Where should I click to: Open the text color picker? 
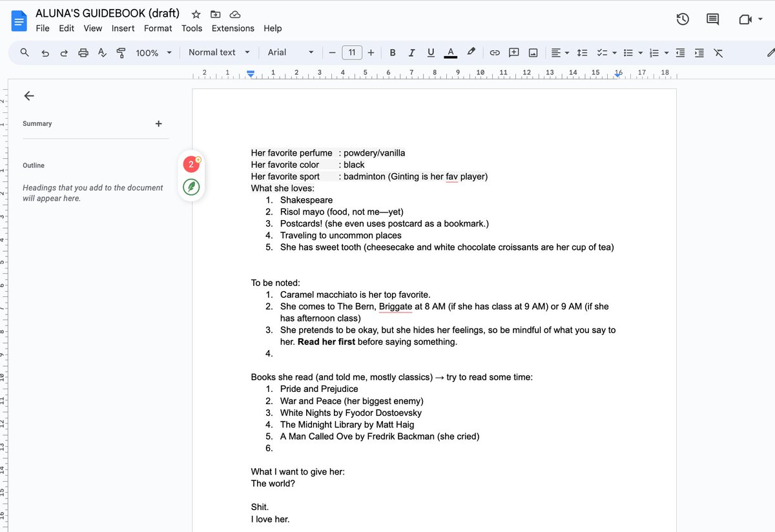coord(450,53)
